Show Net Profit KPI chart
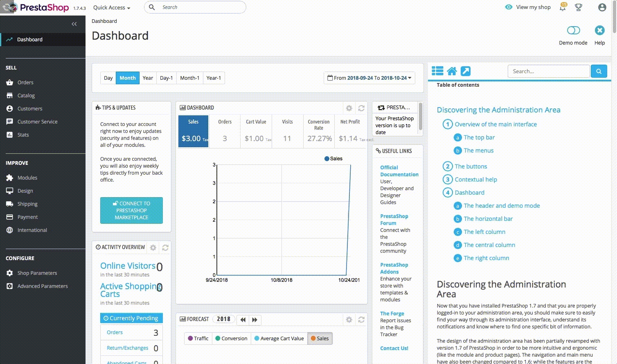Screen dimensions: 617x364 (x=350, y=131)
